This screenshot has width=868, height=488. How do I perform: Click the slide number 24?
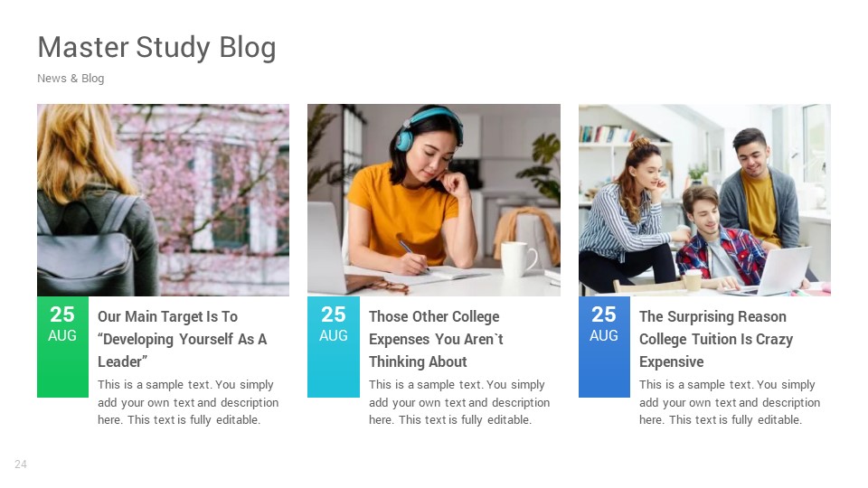tap(21, 465)
